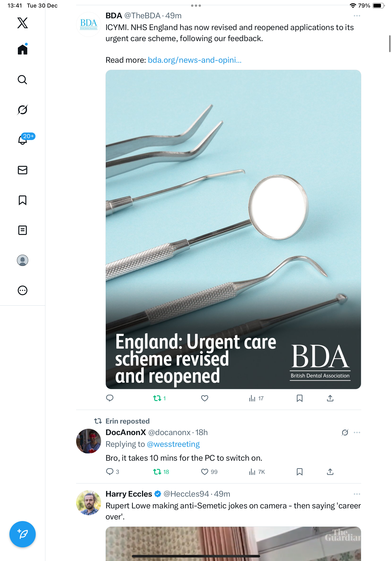The image size is (392, 561).
Task: Open the bda.org news link
Action: (195, 60)
